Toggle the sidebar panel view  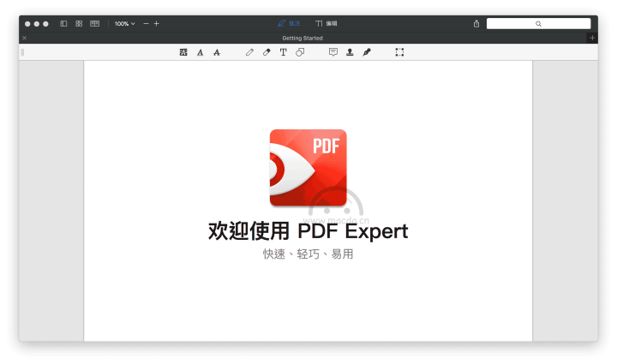63,24
